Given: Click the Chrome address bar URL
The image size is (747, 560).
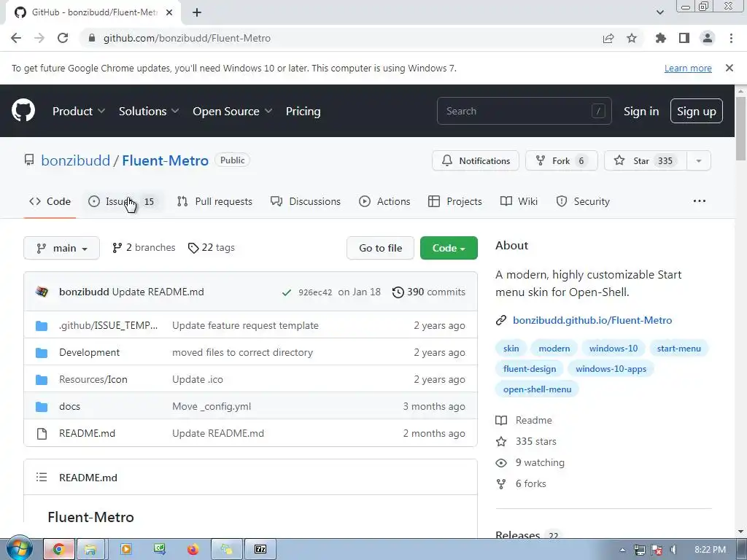Looking at the screenshot, I should [187, 38].
